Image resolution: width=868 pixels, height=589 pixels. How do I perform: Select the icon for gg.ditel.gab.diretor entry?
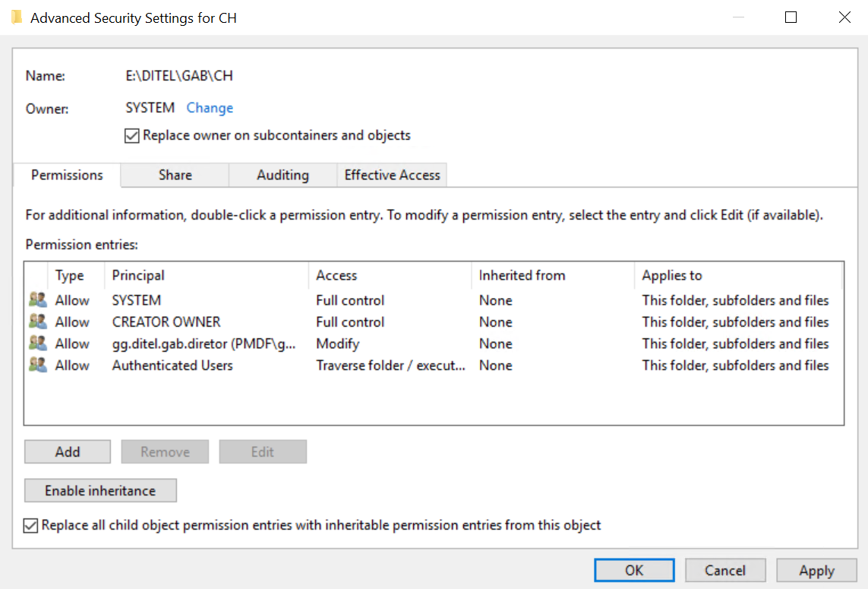click(x=37, y=344)
